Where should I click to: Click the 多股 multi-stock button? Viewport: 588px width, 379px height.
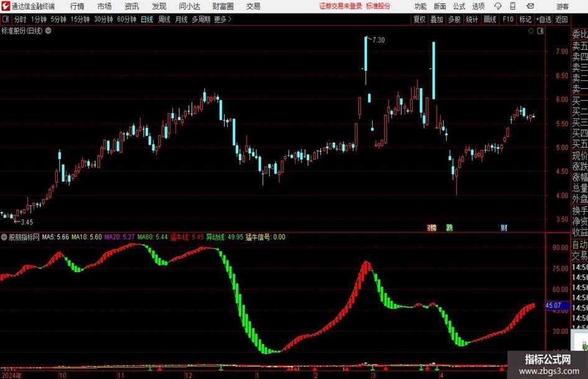[x=454, y=19]
